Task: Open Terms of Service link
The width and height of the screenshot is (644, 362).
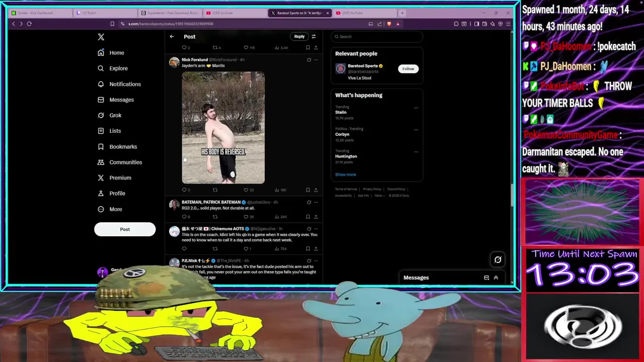Action: (346, 189)
